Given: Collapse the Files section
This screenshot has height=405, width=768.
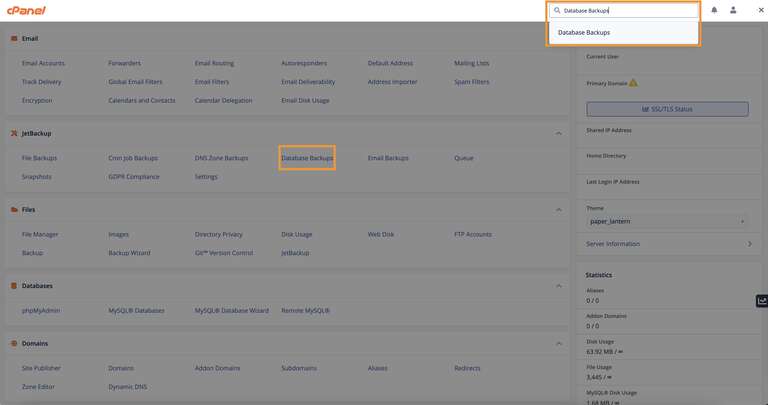Looking at the screenshot, I should coord(559,210).
